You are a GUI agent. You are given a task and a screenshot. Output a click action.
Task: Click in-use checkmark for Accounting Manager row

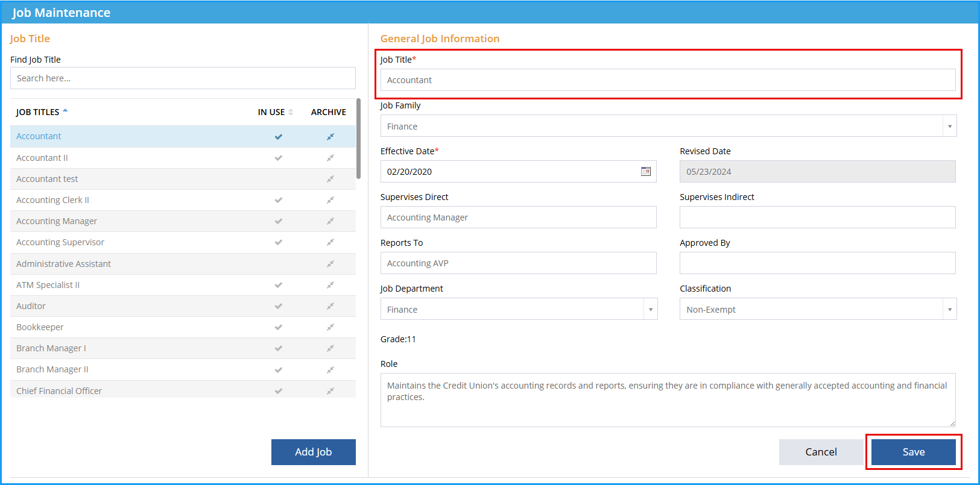click(x=279, y=221)
